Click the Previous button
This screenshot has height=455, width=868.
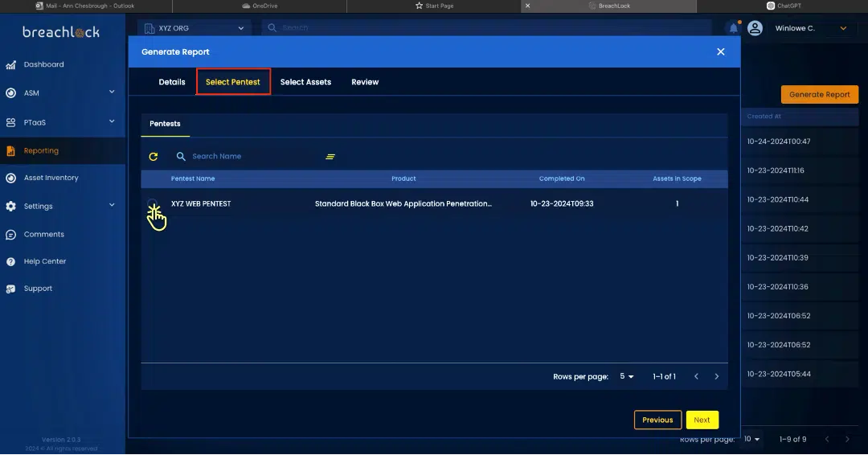point(657,420)
